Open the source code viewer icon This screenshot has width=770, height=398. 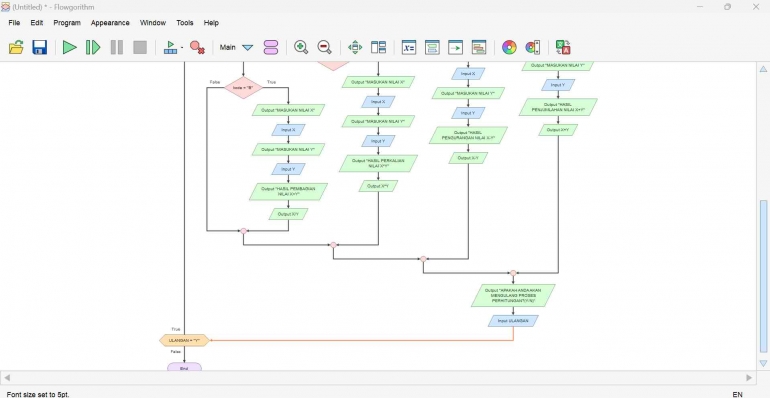(x=455, y=47)
